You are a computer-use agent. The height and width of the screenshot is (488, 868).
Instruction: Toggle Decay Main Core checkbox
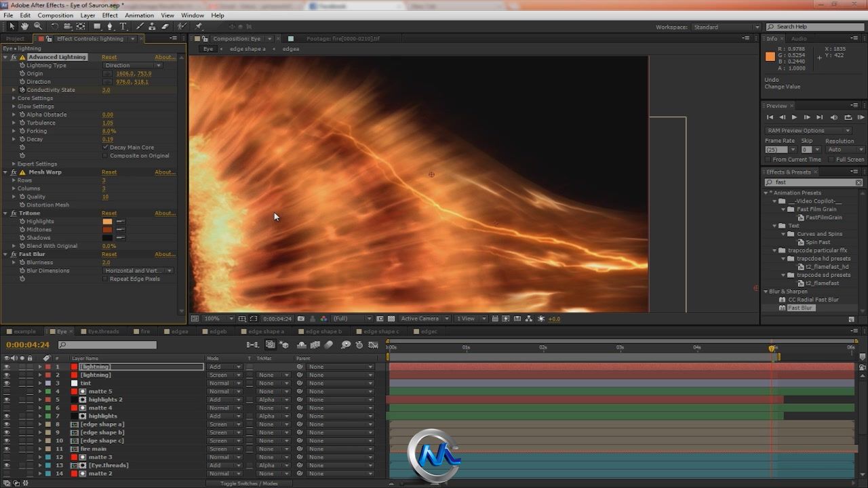[106, 147]
